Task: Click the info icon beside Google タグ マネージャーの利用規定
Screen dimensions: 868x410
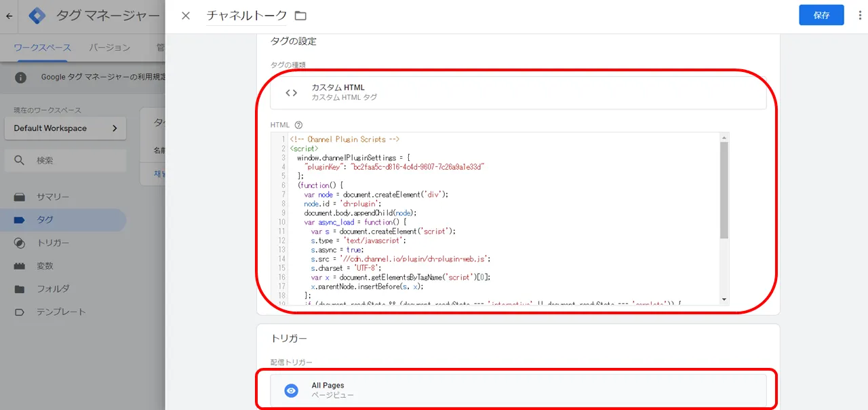Action: (20, 77)
